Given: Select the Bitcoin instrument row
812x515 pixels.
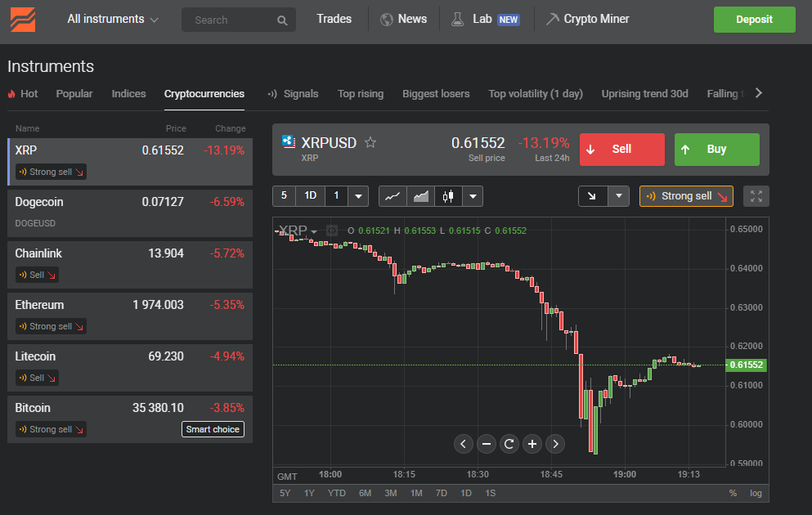Looking at the screenshot, I should click(130, 419).
